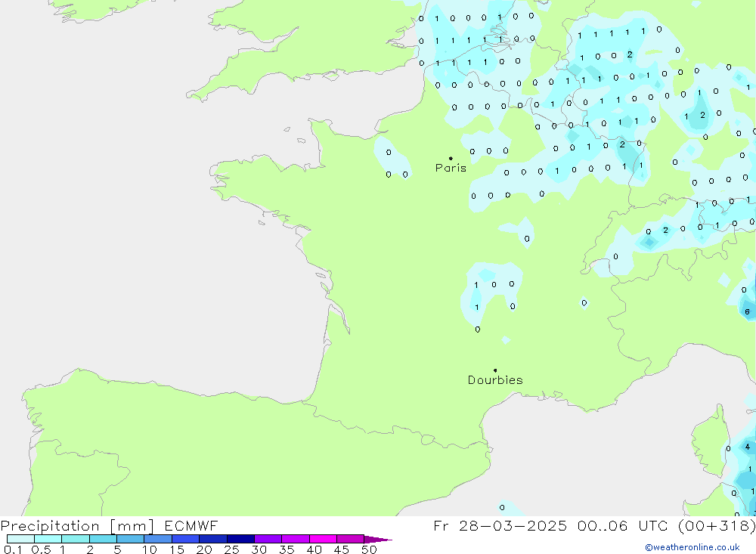Click the 'Fr' weekday abbreviation
756x554 pixels.
[x=441, y=525]
